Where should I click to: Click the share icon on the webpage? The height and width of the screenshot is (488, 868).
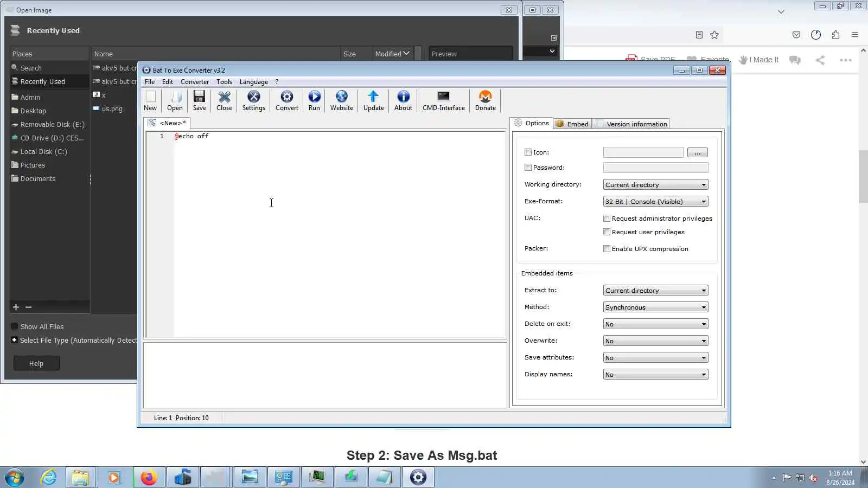click(x=820, y=60)
